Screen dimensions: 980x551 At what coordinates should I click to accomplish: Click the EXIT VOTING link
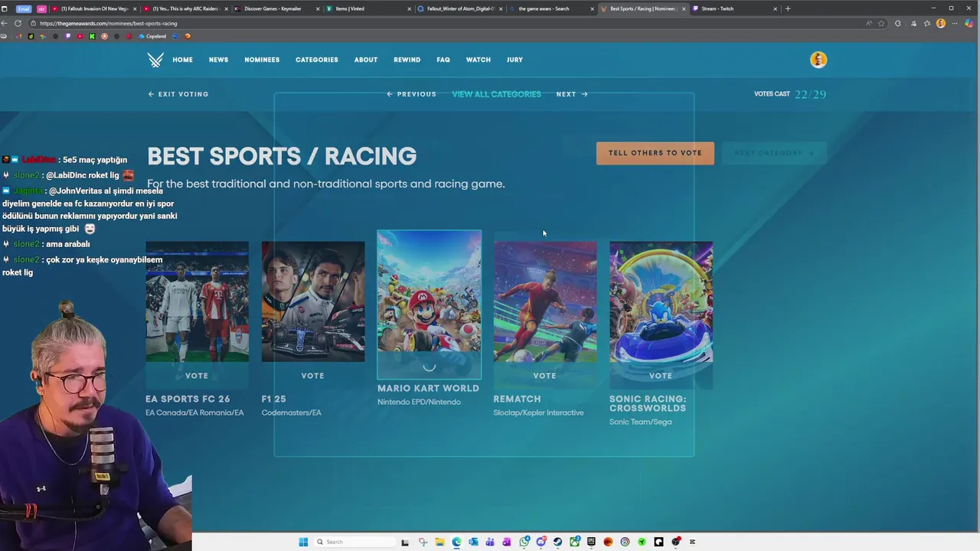click(x=178, y=94)
